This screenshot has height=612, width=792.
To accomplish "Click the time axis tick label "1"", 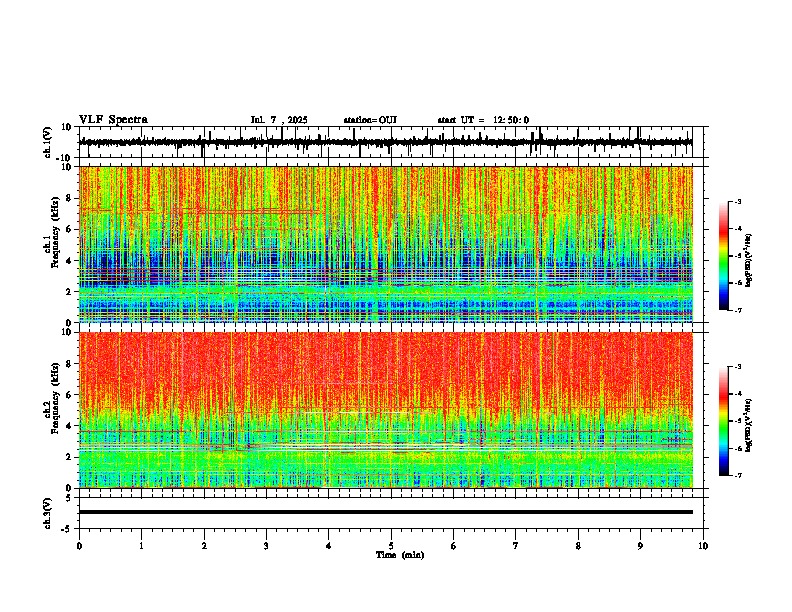I will 141,546.
